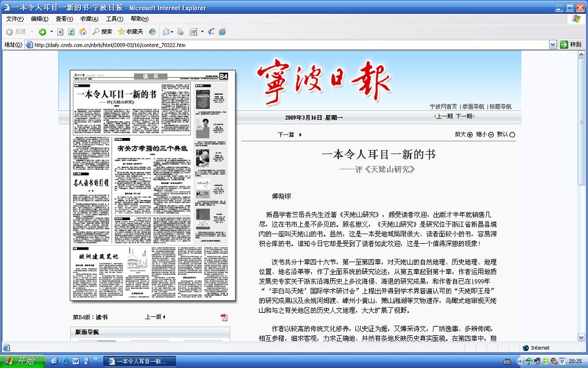The image size is (588, 368).
Task: Click the taskbar clock showing 20:25
Action: click(x=575, y=361)
